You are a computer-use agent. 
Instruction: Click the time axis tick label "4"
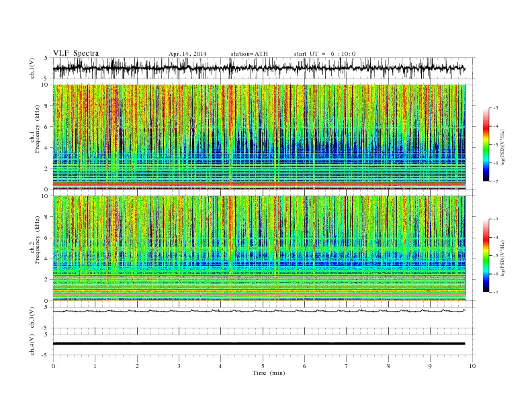point(220,366)
